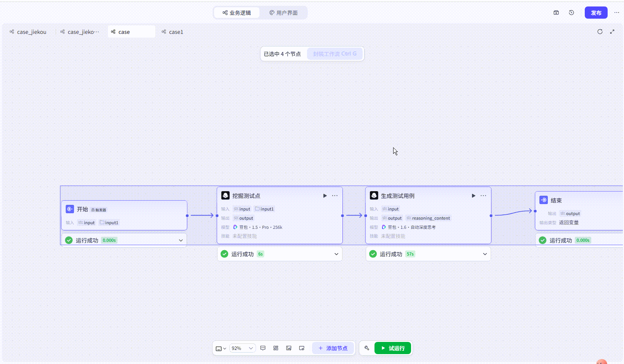Screen dimensions: 624x364
Task: Click the output variable on the 结束 node
Action: (570, 214)
